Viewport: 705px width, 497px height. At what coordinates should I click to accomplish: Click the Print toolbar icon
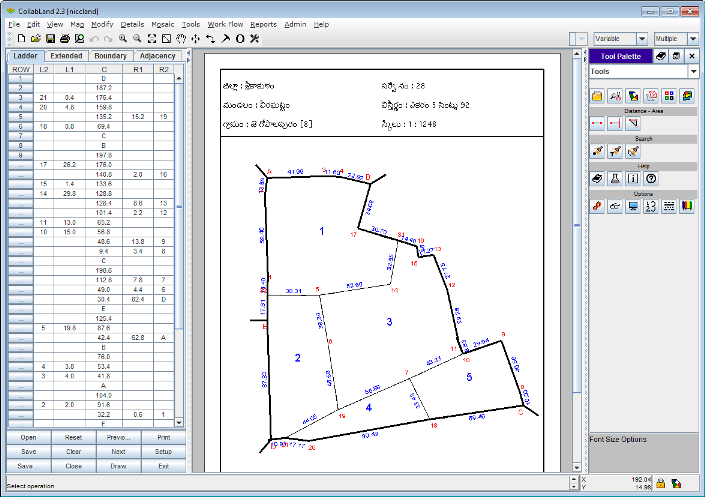tap(65, 39)
